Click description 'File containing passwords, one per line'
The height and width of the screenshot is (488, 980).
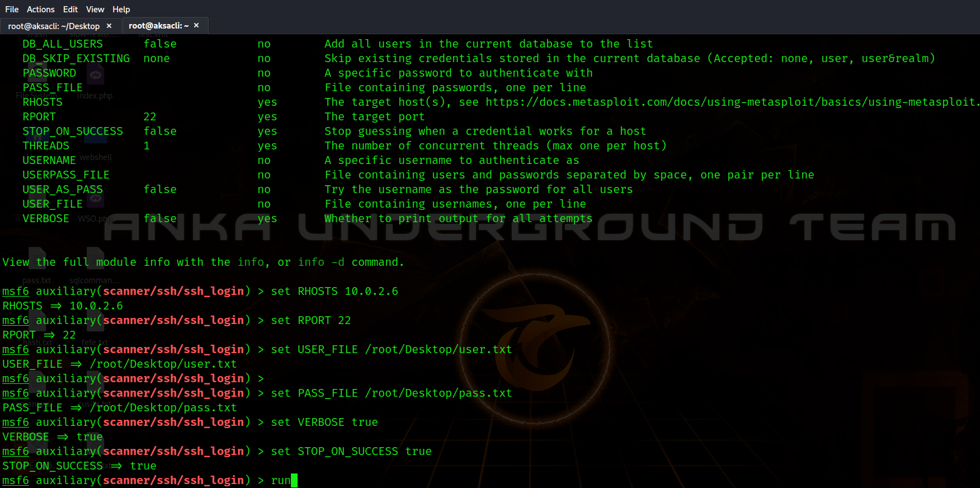click(455, 87)
